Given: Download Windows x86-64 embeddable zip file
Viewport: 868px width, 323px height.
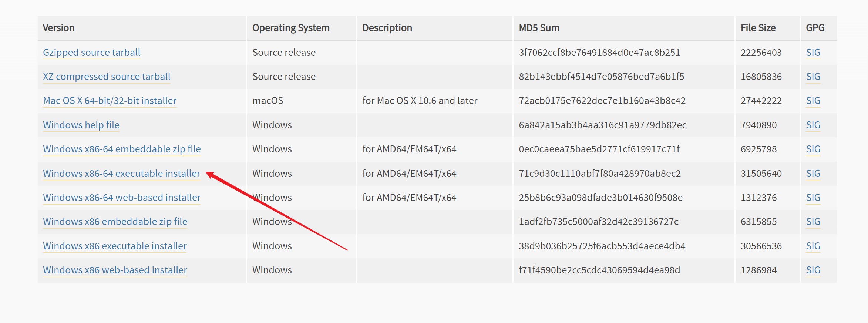Looking at the screenshot, I should pyautogui.click(x=122, y=149).
